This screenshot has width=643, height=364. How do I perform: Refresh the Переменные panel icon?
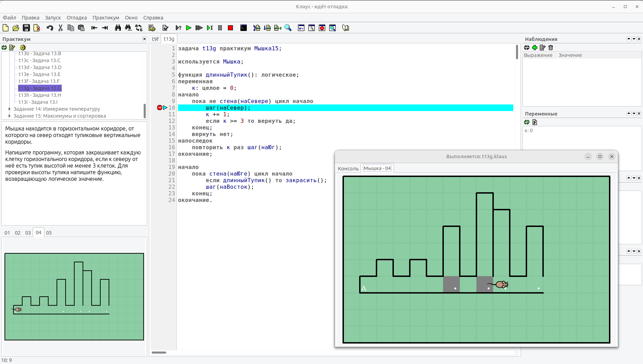point(527,122)
